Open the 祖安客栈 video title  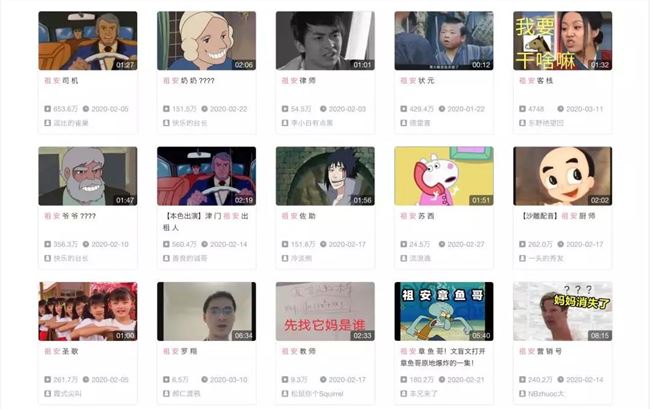[536, 80]
